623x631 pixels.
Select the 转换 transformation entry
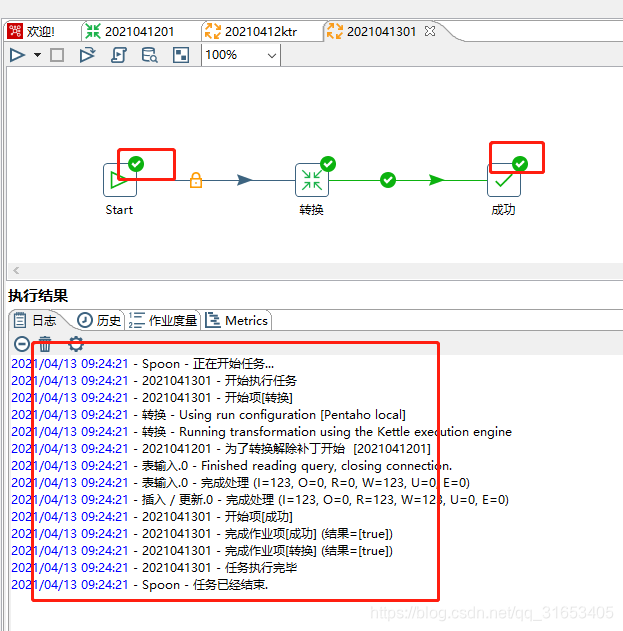click(x=312, y=180)
